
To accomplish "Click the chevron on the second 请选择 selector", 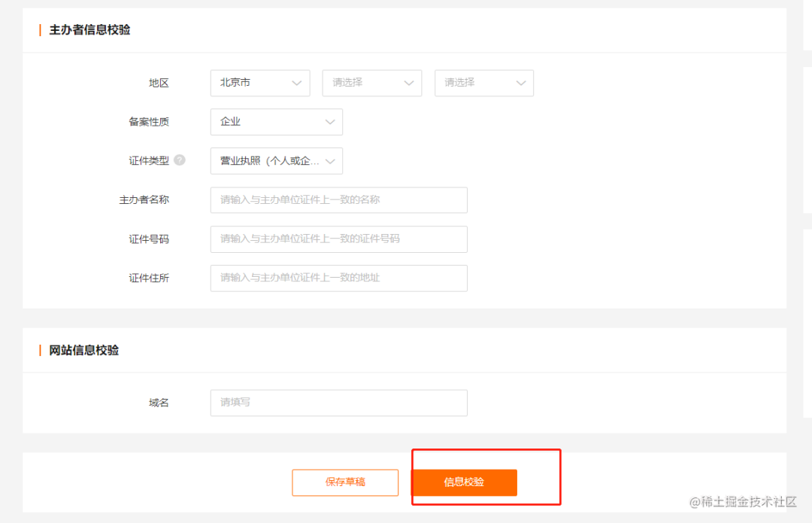I will point(521,83).
